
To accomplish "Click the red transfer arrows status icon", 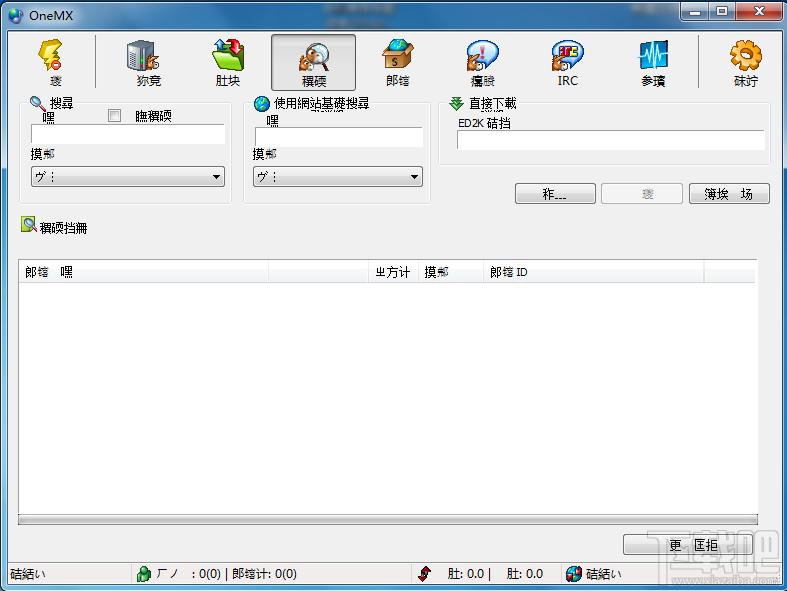I will pos(425,573).
